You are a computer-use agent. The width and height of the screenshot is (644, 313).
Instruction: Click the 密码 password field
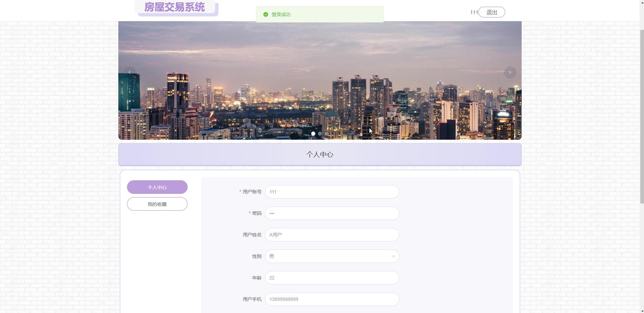pos(332,213)
